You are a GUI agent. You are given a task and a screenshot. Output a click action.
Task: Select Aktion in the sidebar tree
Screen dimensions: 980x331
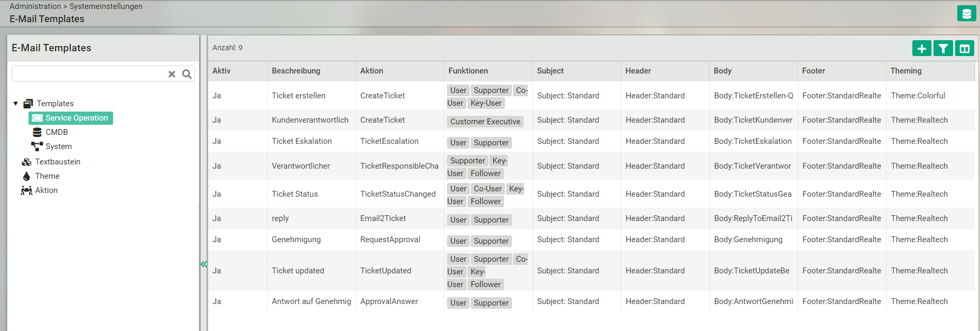click(x=46, y=190)
